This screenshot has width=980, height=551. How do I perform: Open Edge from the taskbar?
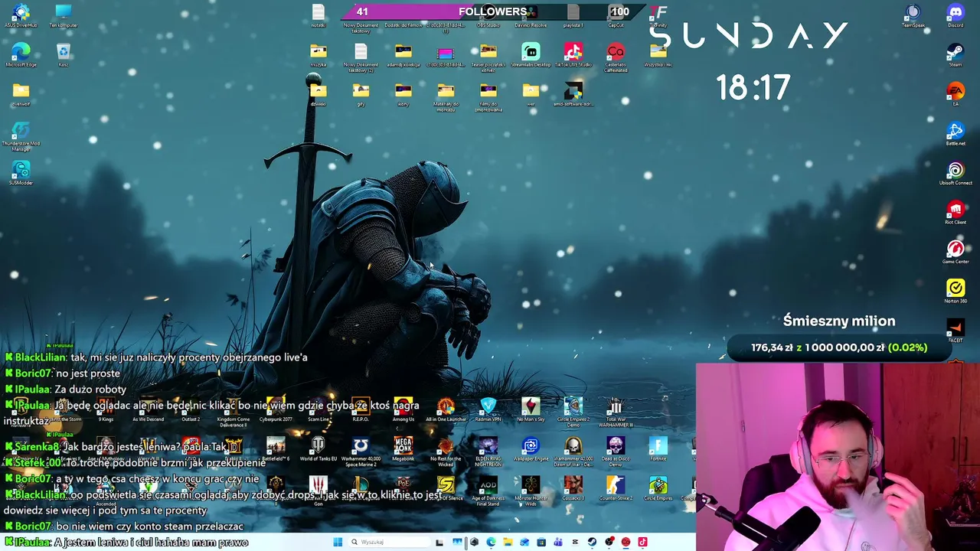[491, 542]
